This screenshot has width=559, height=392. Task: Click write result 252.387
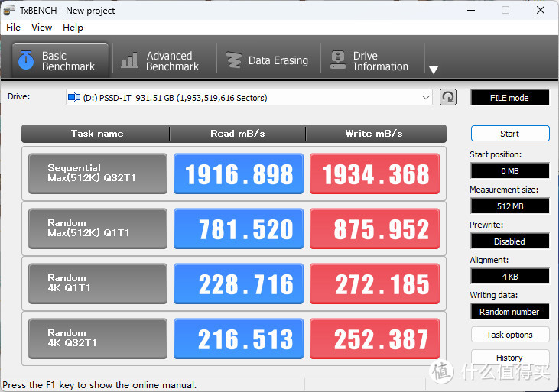coord(375,339)
